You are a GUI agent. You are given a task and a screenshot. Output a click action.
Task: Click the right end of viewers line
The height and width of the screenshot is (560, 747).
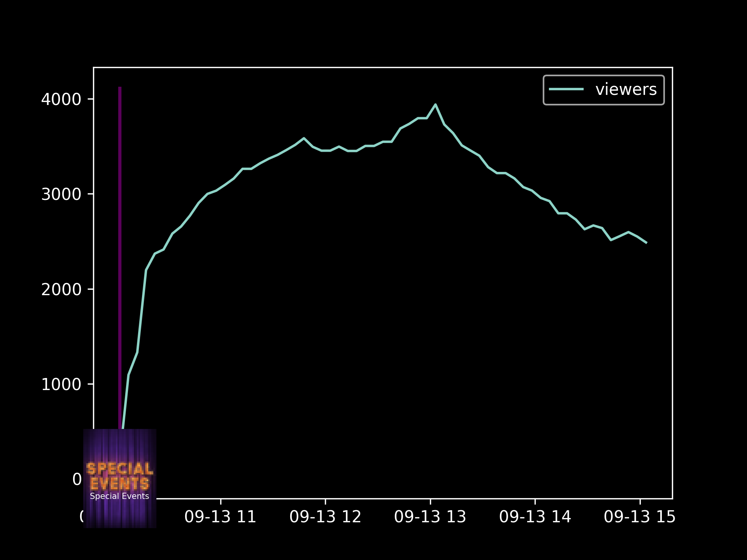pos(646,243)
